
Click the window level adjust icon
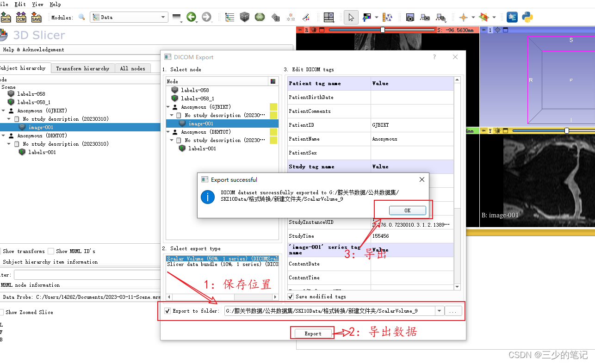point(388,17)
